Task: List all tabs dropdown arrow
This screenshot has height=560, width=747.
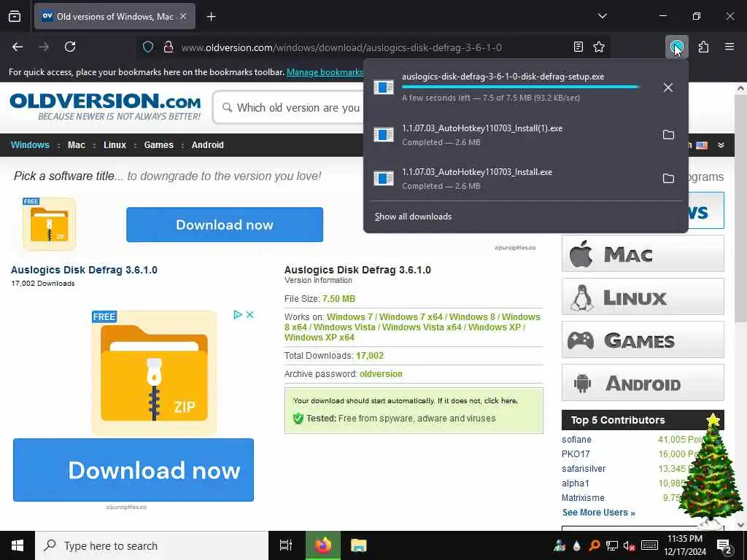Action: [602, 16]
